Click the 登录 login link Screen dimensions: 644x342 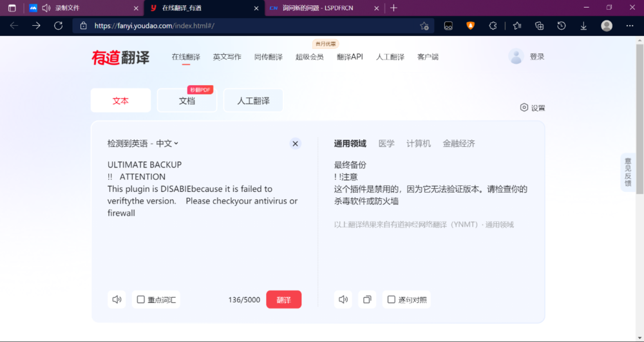(537, 57)
